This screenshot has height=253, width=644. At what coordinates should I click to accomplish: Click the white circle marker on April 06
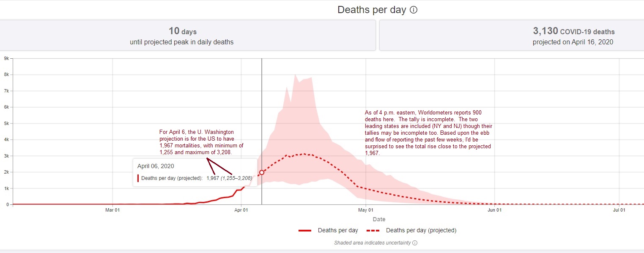click(262, 172)
